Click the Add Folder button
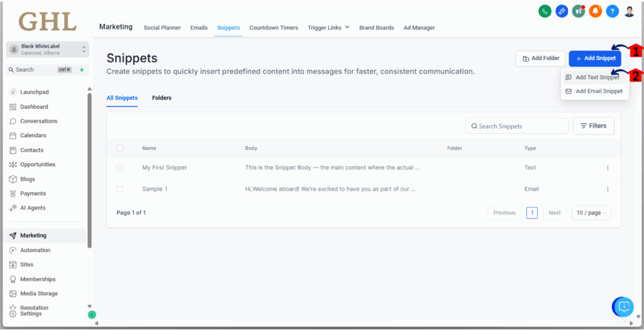This screenshot has width=644, height=331. (x=540, y=59)
